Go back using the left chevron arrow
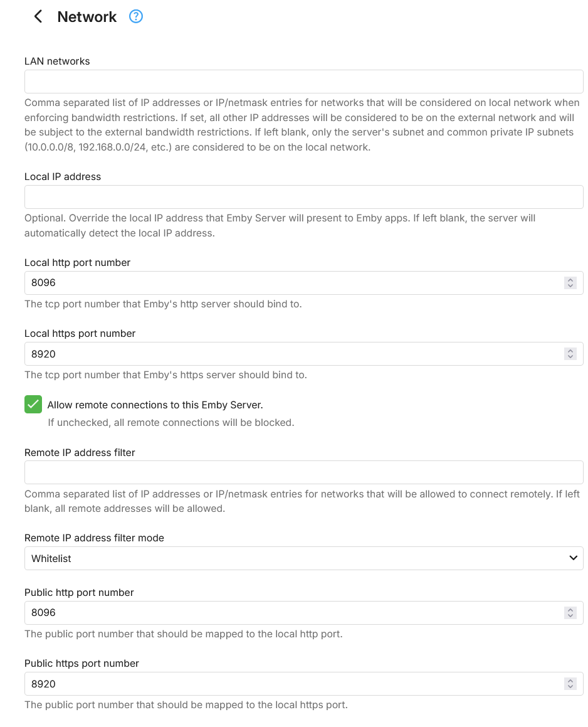This screenshot has height=727, width=588. (38, 17)
